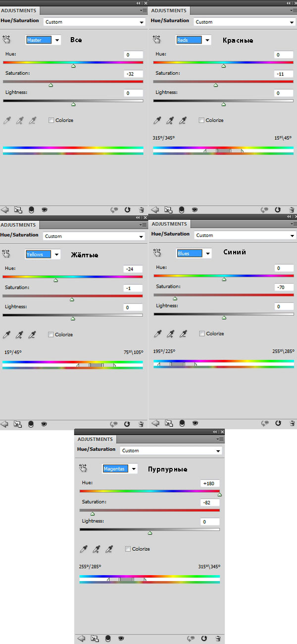This screenshot has height=644, width=297.
Task: Click expanded view icon at bottom of Master panel
Action: [x=18, y=210]
